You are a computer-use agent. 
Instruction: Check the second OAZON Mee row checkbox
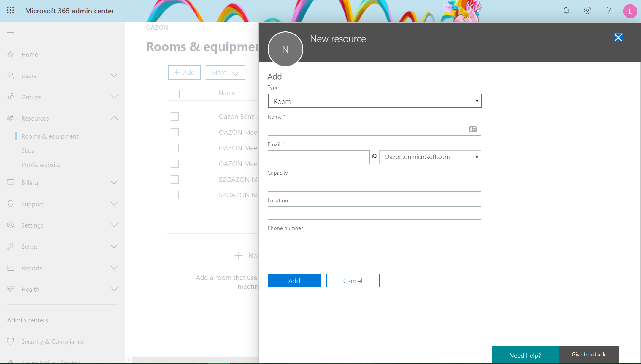175,148
